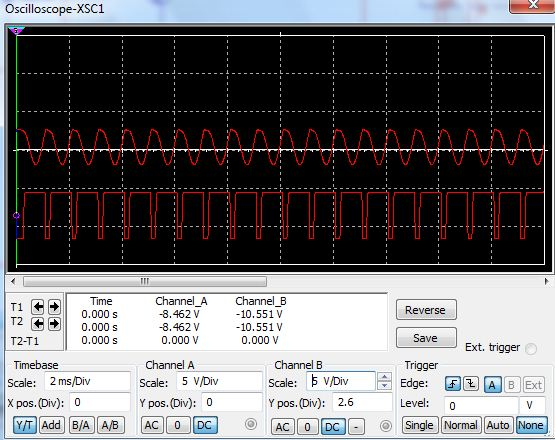The width and height of the screenshot is (555, 440).
Task: Click the Channel B zero-level marker on display
Action: click(16, 215)
